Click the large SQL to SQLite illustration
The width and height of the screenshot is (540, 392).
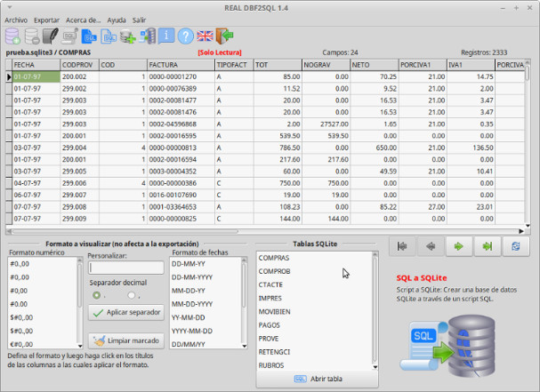click(447, 346)
